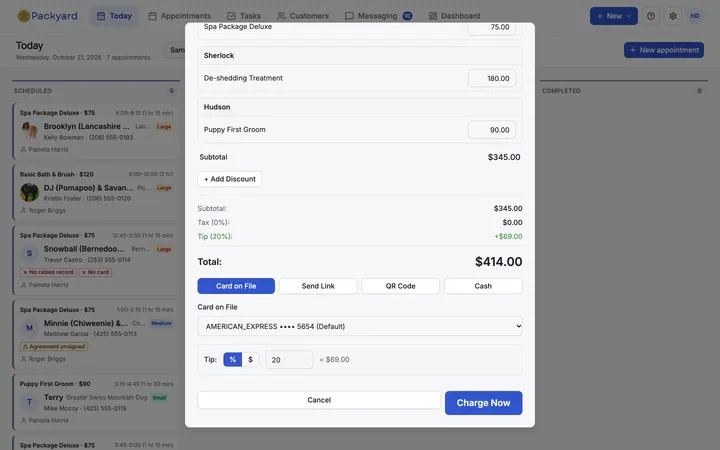The width and height of the screenshot is (720, 450).
Task: Open the Card on File dropdown
Action: point(360,326)
